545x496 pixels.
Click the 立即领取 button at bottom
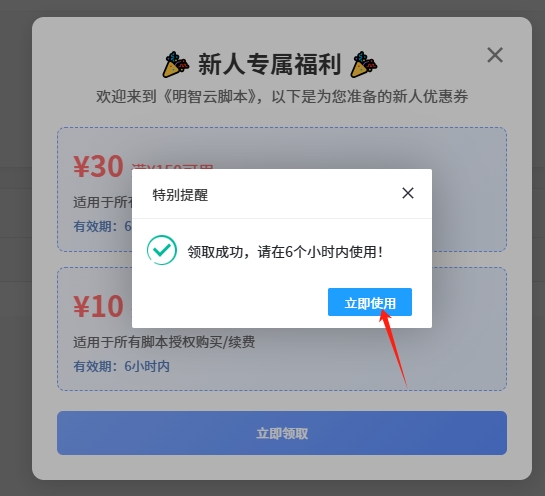[x=282, y=433]
